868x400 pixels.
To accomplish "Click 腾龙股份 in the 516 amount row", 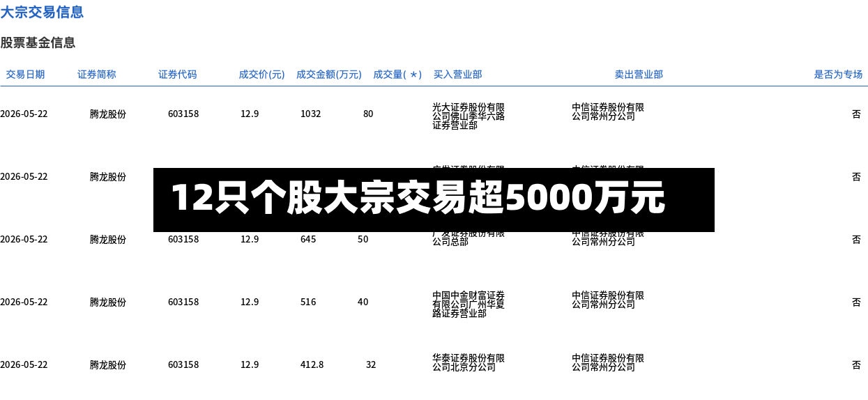I will point(108,302).
